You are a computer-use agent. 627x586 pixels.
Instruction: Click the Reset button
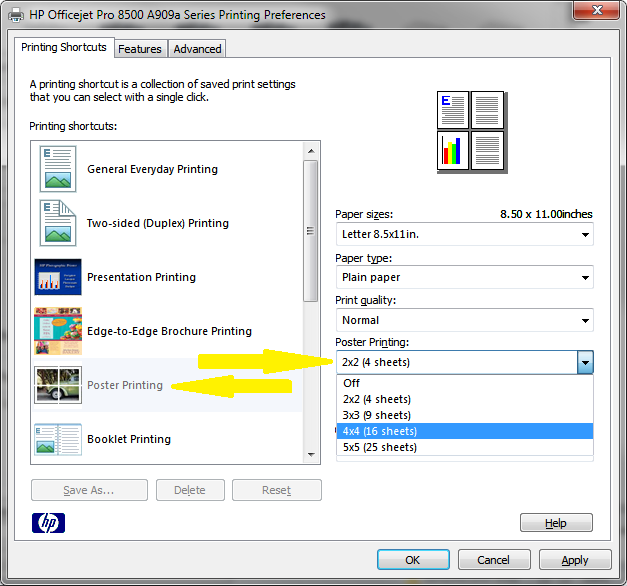click(277, 490)
